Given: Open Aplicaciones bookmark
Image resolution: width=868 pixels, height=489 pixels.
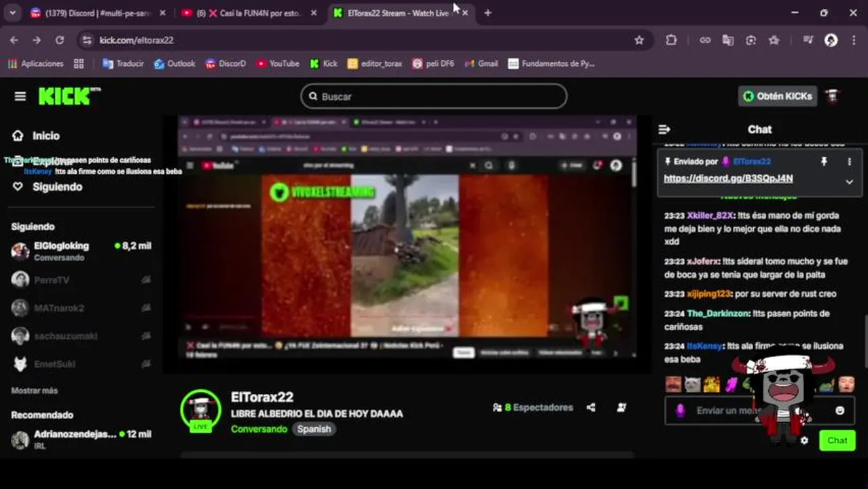Looking at the screenshot, I should 35,63.
